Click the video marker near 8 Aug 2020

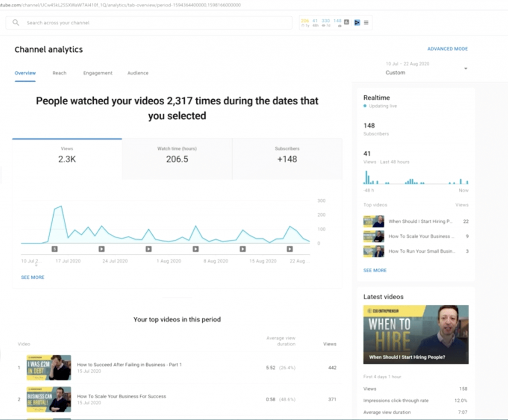click(195, 249)
